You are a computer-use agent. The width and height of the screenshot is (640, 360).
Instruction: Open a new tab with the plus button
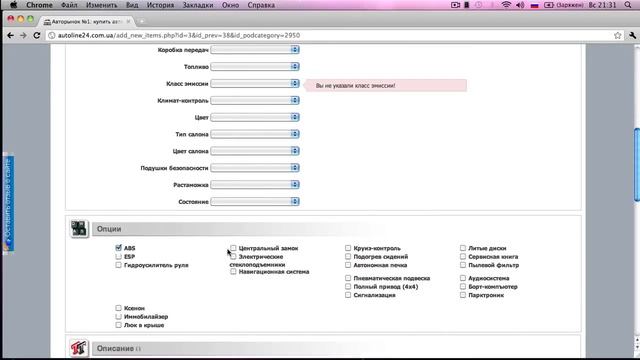click(142, 21)
